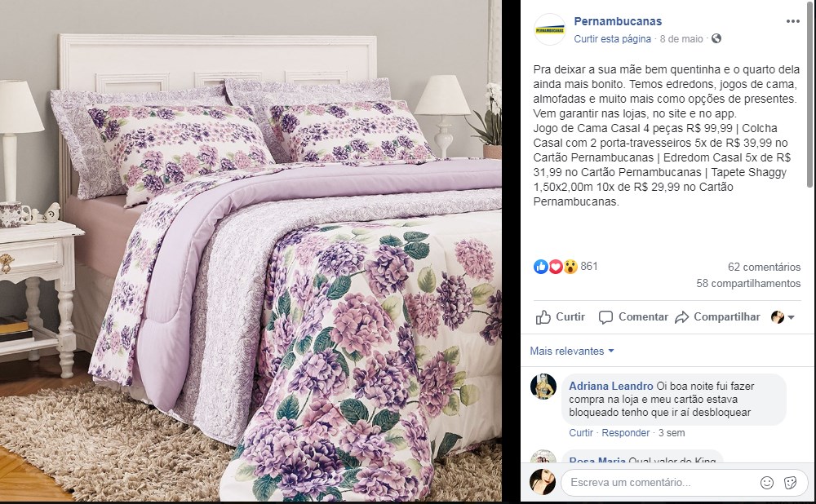Open the three-dot post options menu

[792, 21]
